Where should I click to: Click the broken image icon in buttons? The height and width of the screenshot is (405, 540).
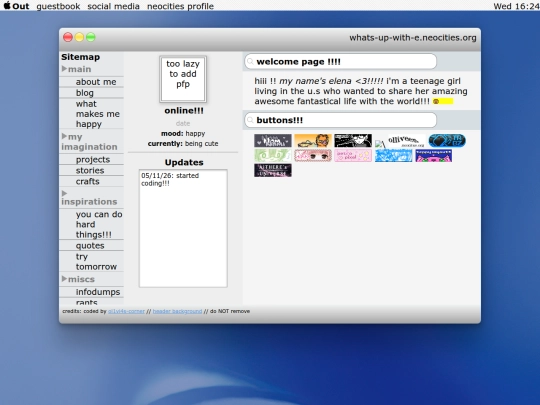(380, 144)
